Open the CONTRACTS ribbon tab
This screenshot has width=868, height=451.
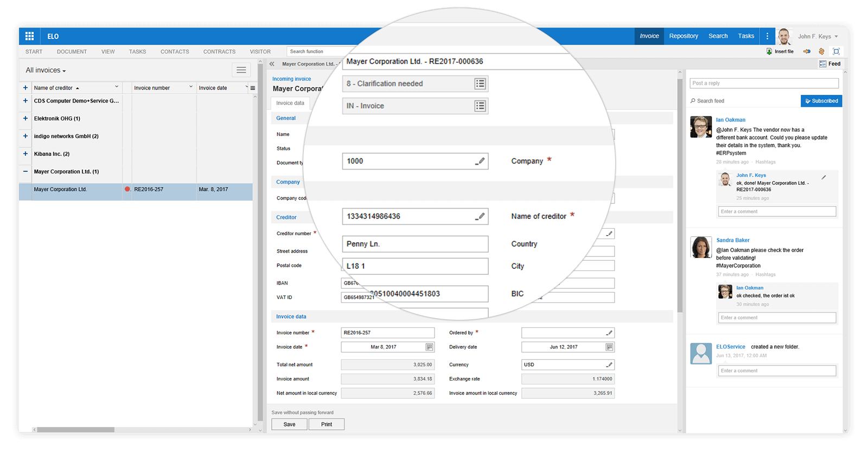219,51
